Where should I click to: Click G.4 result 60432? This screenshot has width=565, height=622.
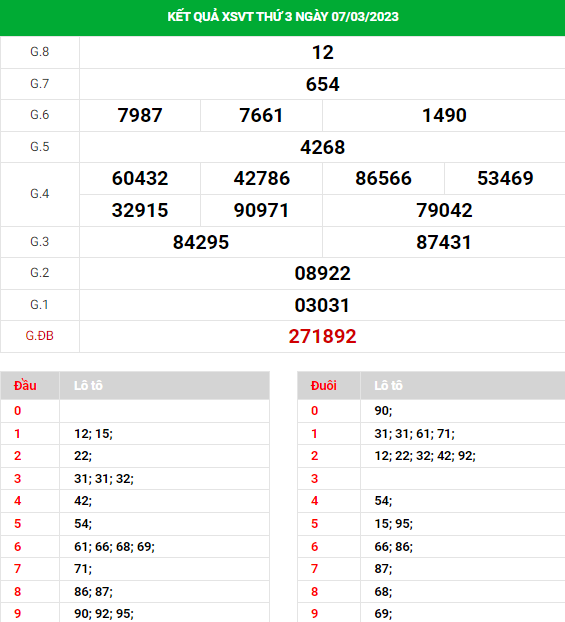tap(140, 178)
